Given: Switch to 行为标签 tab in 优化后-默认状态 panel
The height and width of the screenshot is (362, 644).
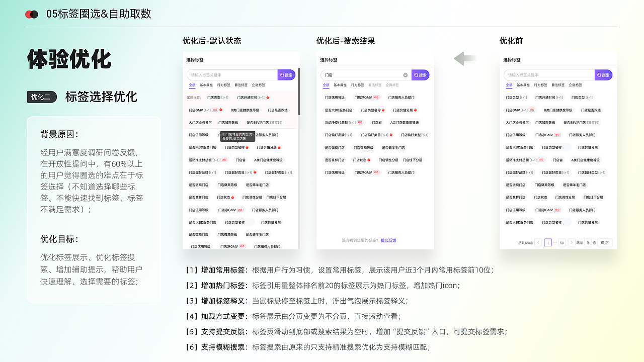Looking at the screenshot, I should 224,85.
